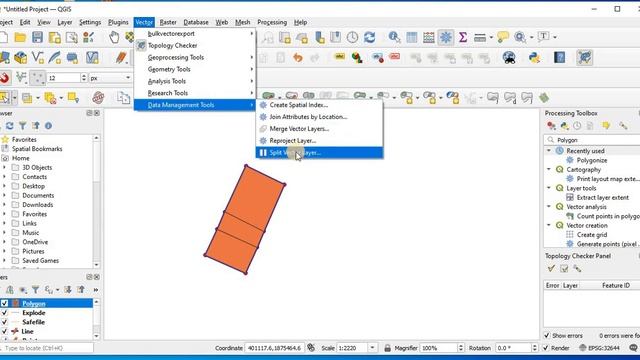Click the Topology Checker configure wrench icon
The width and height of the screenshot is (640, 360).
click(577, 269)
